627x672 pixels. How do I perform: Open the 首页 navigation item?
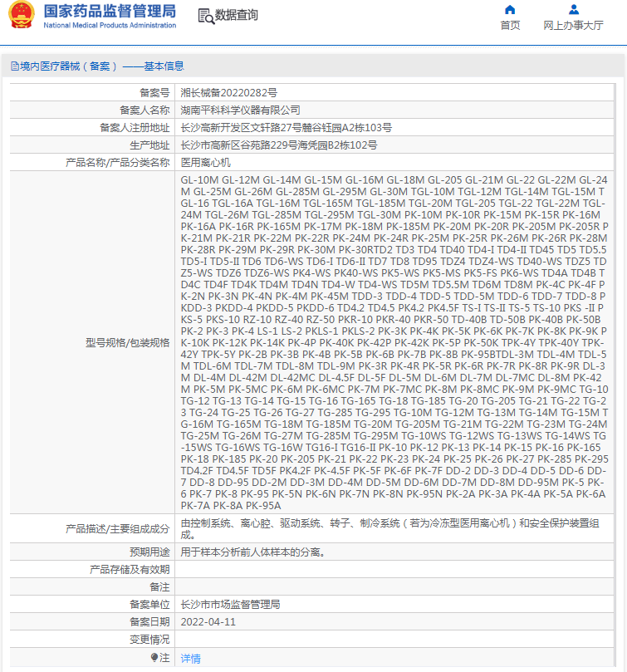(510, 26)
